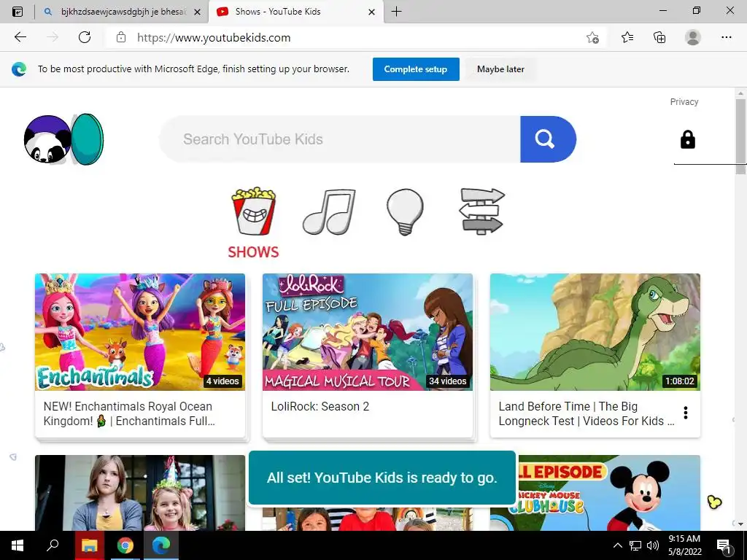This screenshot has height=560, width=747.
Task: Open the Windows notification center
Action: 724,545
